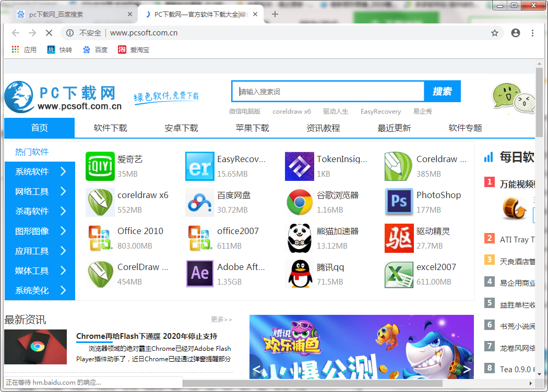Open a new browser tab
The width and height of the screenshot is (548, 392).
275,14
